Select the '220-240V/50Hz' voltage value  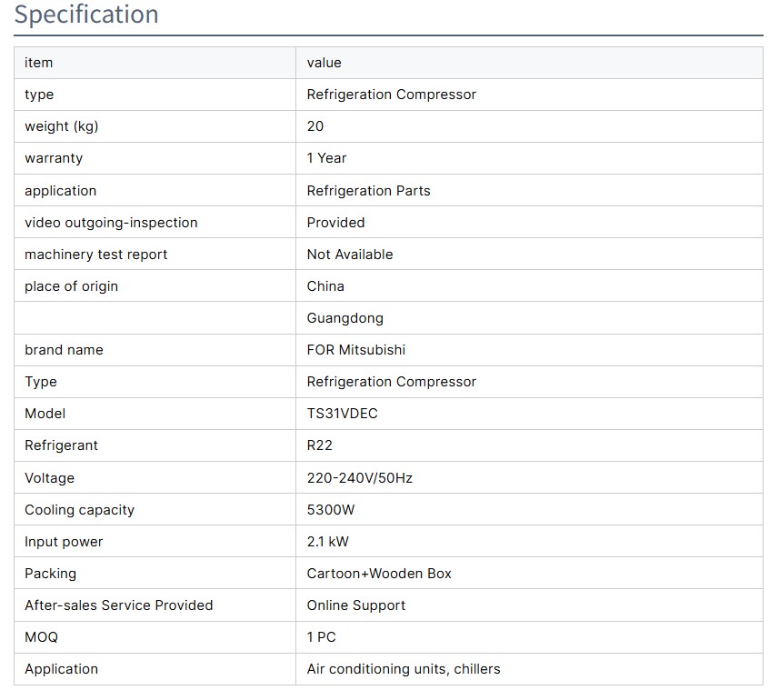point(359,478)
